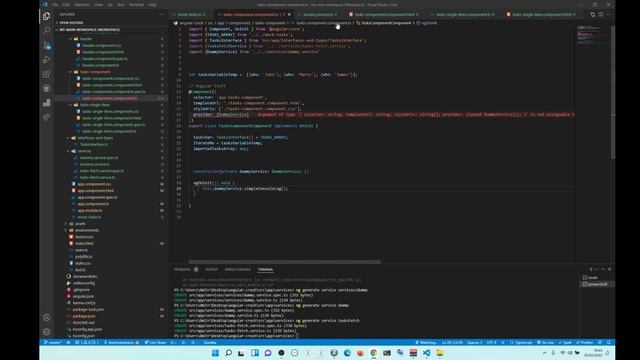Click the split editor icon
The image size is (640, 360).
click(x=600, y=14)
